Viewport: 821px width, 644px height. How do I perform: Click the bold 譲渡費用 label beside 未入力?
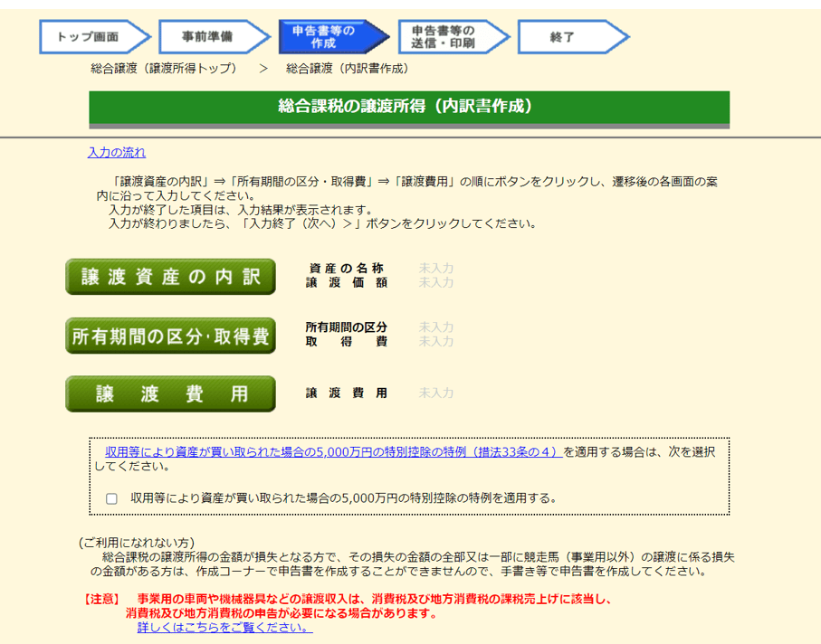[347, 393]
